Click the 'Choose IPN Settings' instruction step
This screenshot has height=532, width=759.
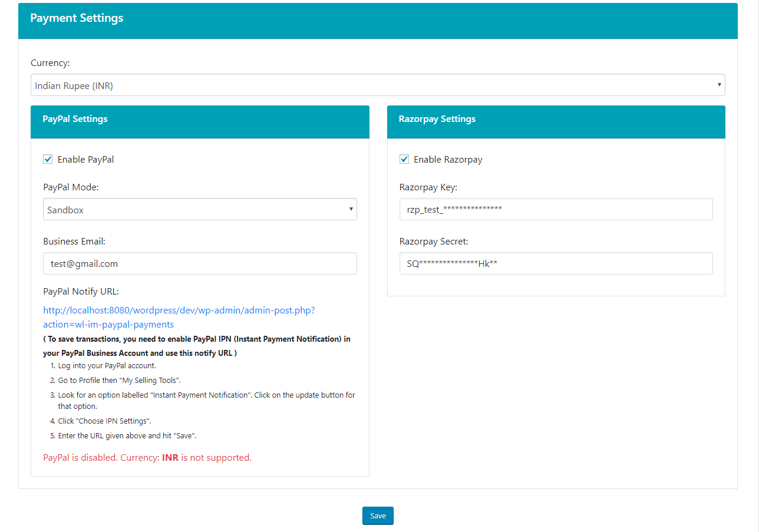tap(105, 421)
